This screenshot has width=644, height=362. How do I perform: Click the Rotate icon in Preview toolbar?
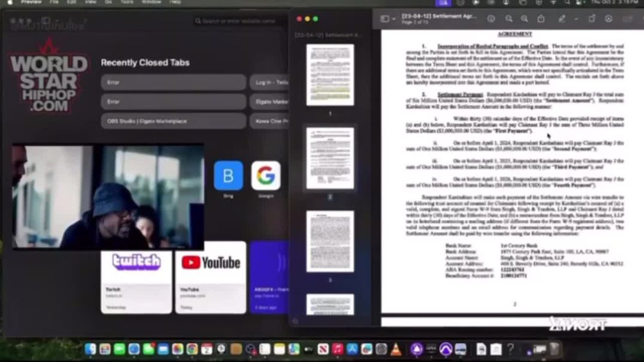592,19
